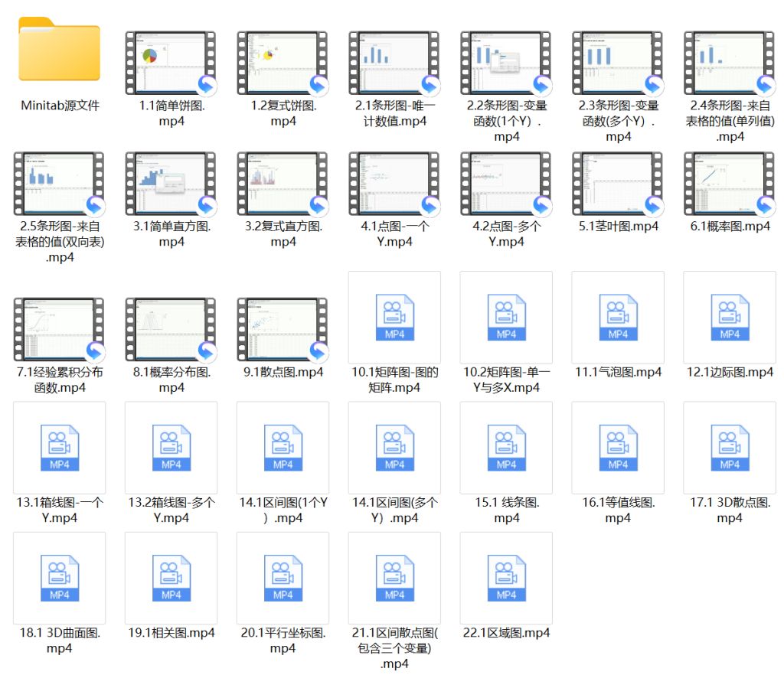This screenshot has width=784, height=675.
Task: Select the 8.1概率分布图.mp4 file name label
Action: click(171, 380)
